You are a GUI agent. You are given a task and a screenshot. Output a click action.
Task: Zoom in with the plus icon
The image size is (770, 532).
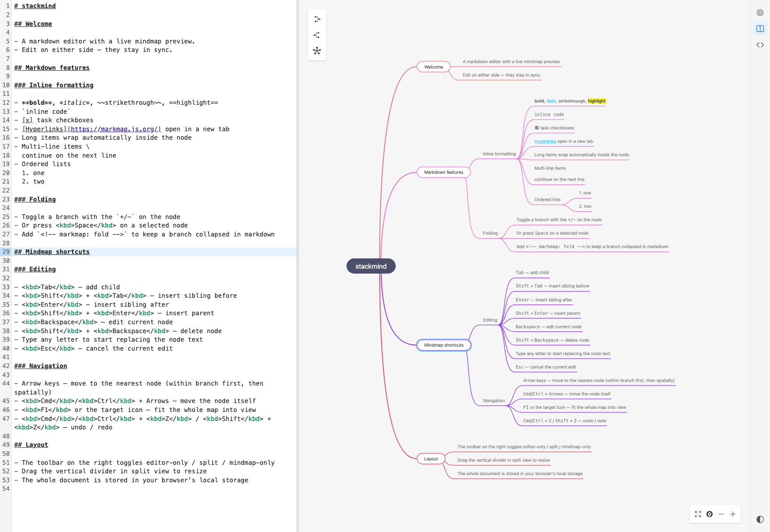tap(733, 514)
